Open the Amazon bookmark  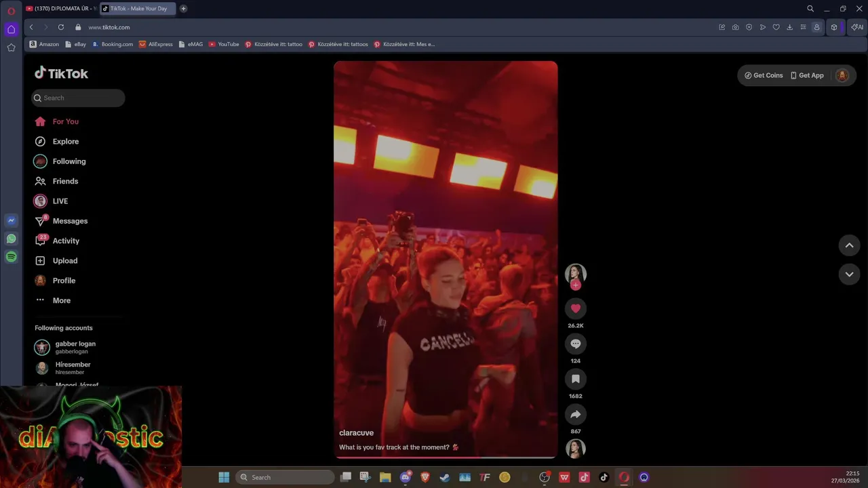[x=44, y=44]
